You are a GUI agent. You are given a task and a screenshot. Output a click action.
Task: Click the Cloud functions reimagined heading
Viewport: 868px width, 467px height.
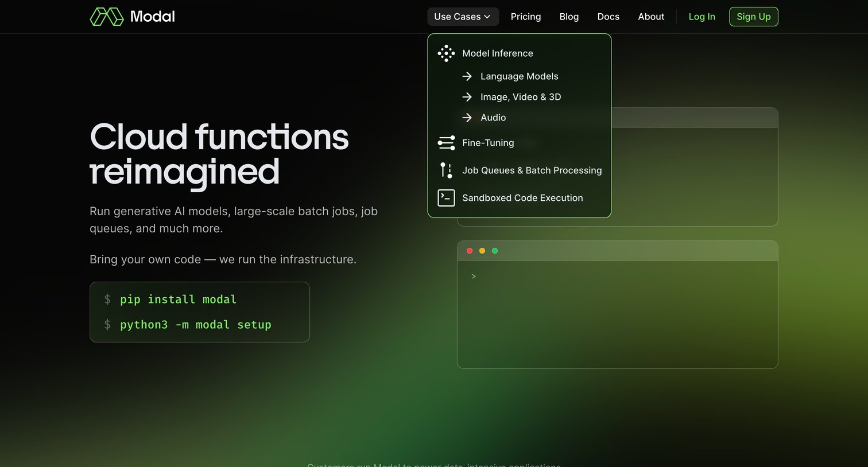219,154
